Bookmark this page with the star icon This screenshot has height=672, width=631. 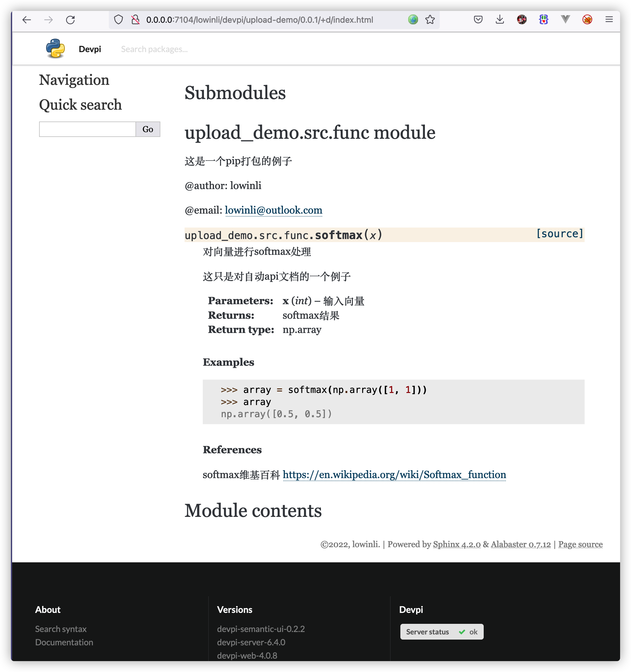click(x=430, y=20)
